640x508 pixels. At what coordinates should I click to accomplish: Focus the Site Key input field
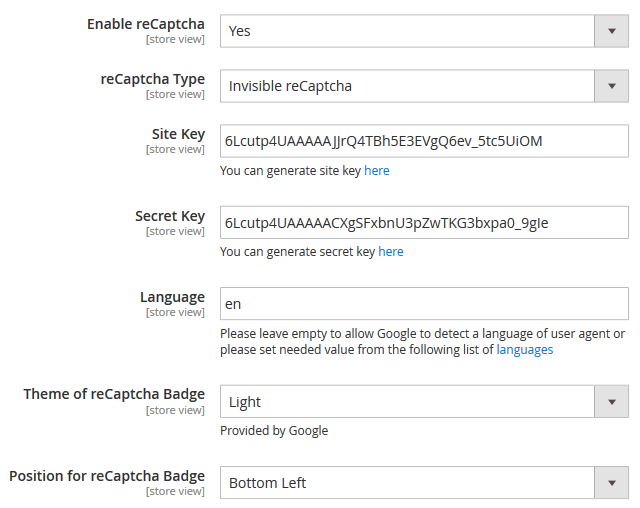(424, 141)
